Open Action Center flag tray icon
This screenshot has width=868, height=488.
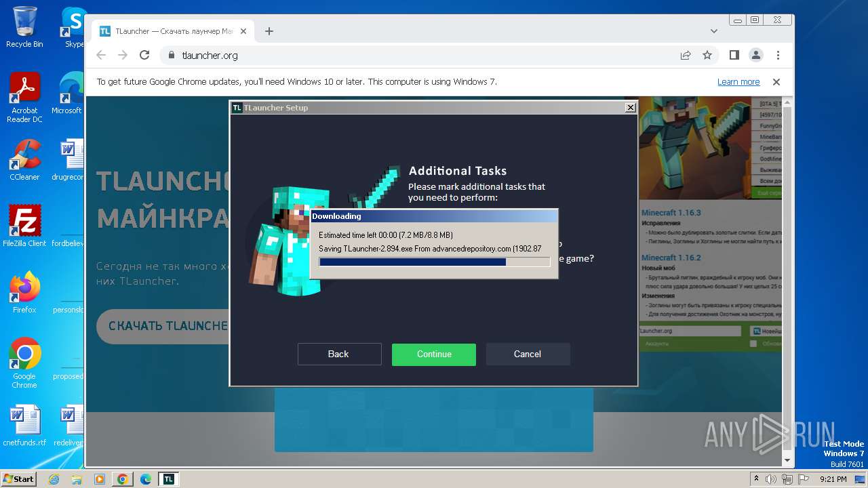click(x=803, y=479)
